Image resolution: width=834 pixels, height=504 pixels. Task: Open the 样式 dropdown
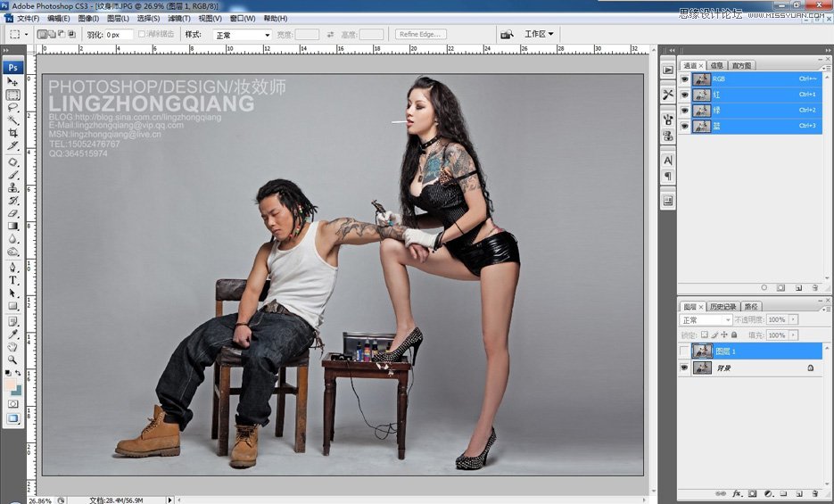click(243, 35)
